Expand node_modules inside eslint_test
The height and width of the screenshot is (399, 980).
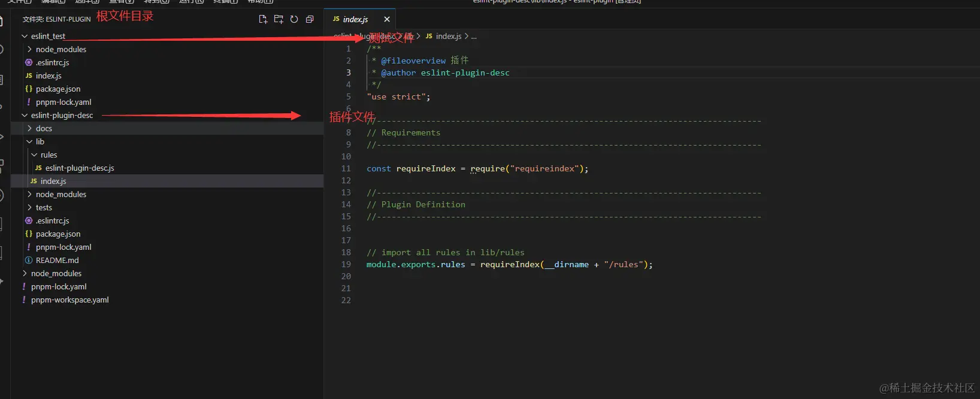coord(29,50)
